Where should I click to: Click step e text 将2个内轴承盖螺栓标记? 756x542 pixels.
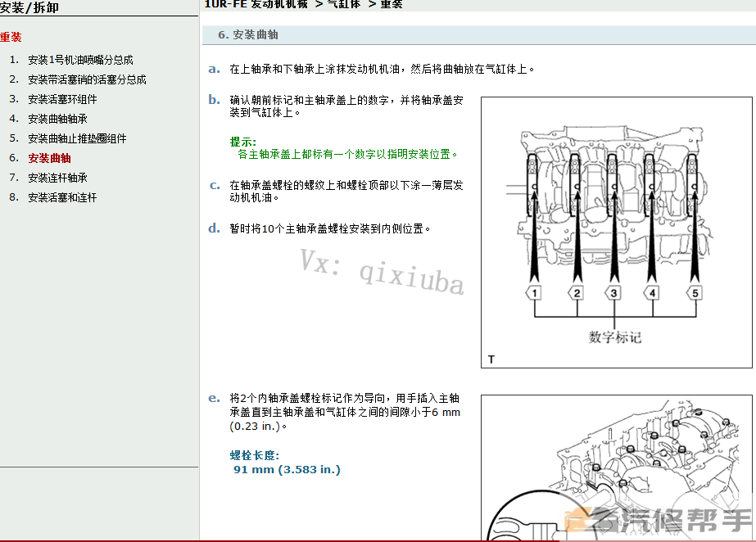[x=345, y=412]
